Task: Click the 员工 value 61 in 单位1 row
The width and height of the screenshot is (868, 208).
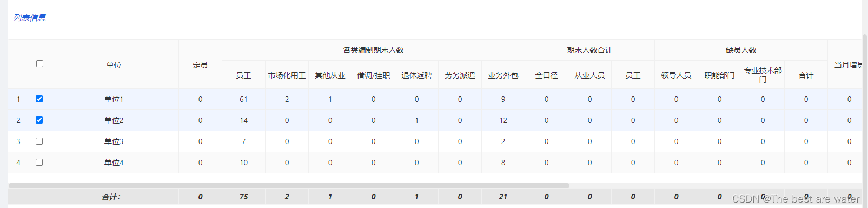Action: (x=243, y=99)
